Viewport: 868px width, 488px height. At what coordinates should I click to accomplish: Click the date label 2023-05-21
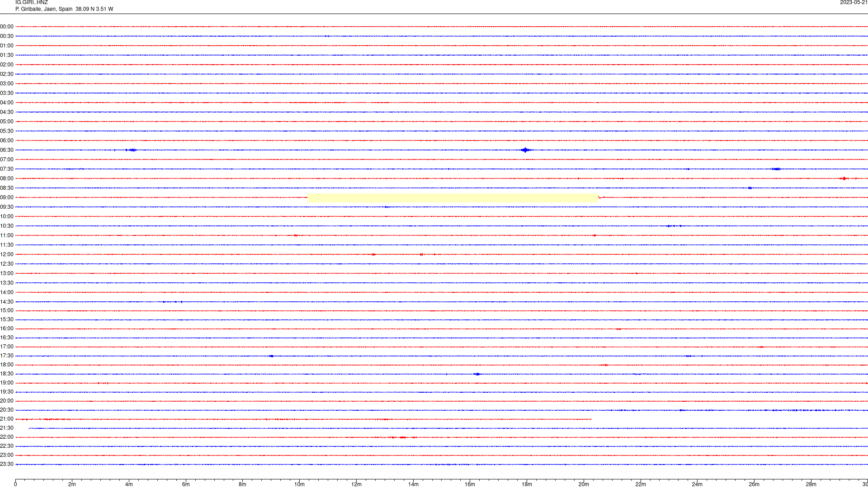point(854,2)
